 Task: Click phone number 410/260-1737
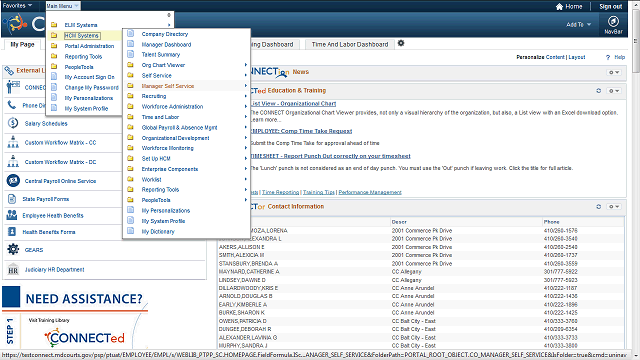tap(560, 255)
